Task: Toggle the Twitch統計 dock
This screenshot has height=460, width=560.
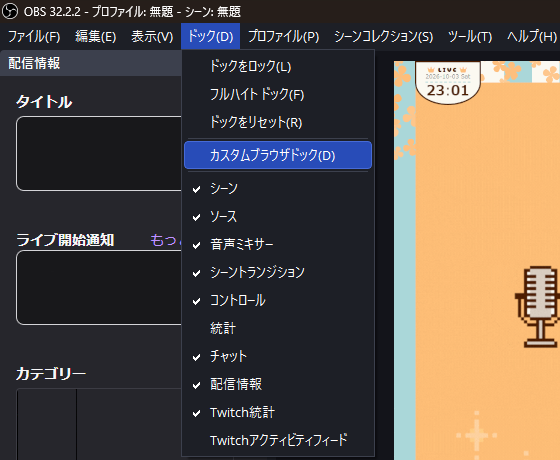Action: [x=278, y=412]
